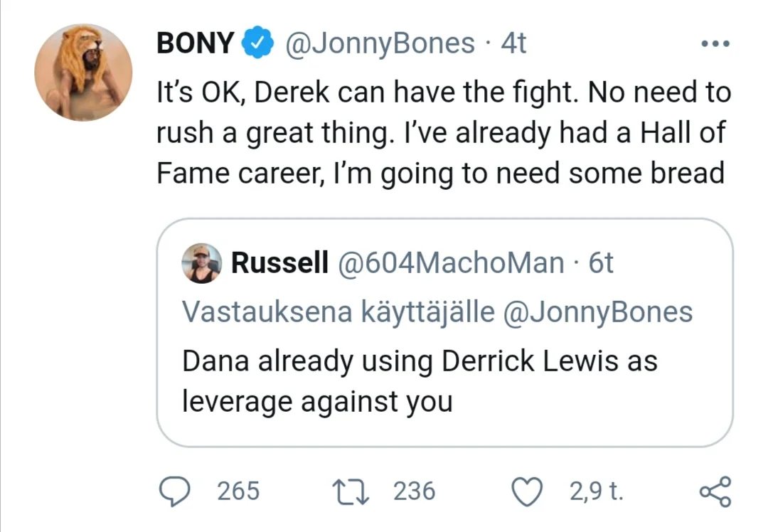Like the tweet with the heart icon

click(x=527, y=491)
